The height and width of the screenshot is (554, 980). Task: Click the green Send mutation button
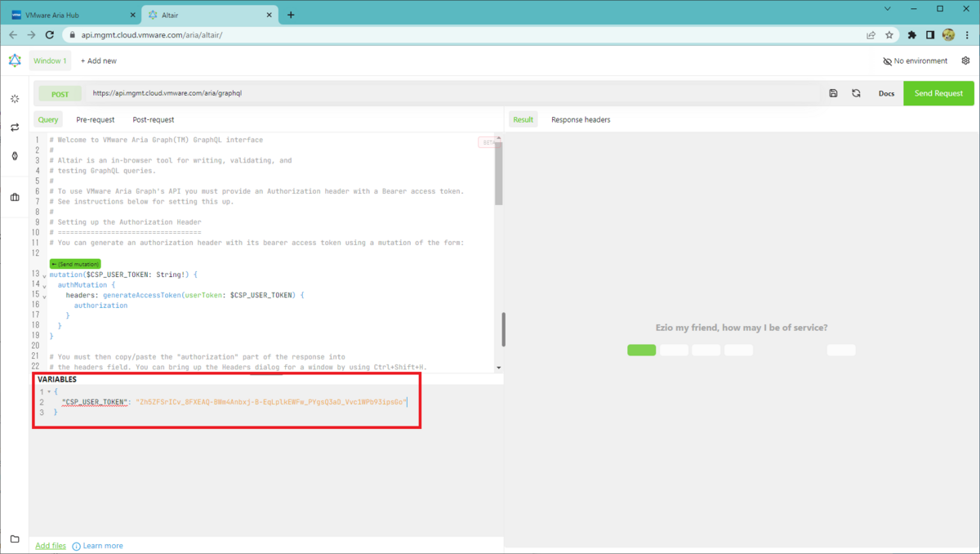[75, 264]
